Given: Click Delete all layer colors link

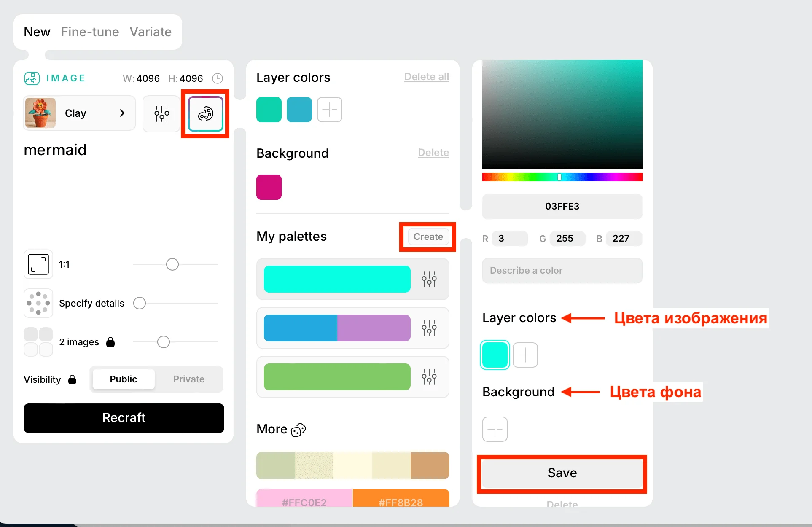Looking at the screenshot, I should click(x=426, y=77).
